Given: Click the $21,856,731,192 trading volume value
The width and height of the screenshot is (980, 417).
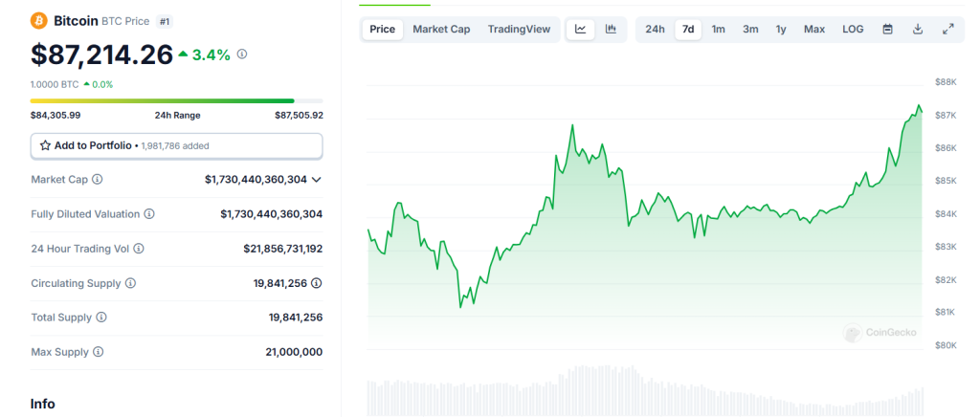Looking at the screenshot, I should pyautogui.click(x=283, y=249).
